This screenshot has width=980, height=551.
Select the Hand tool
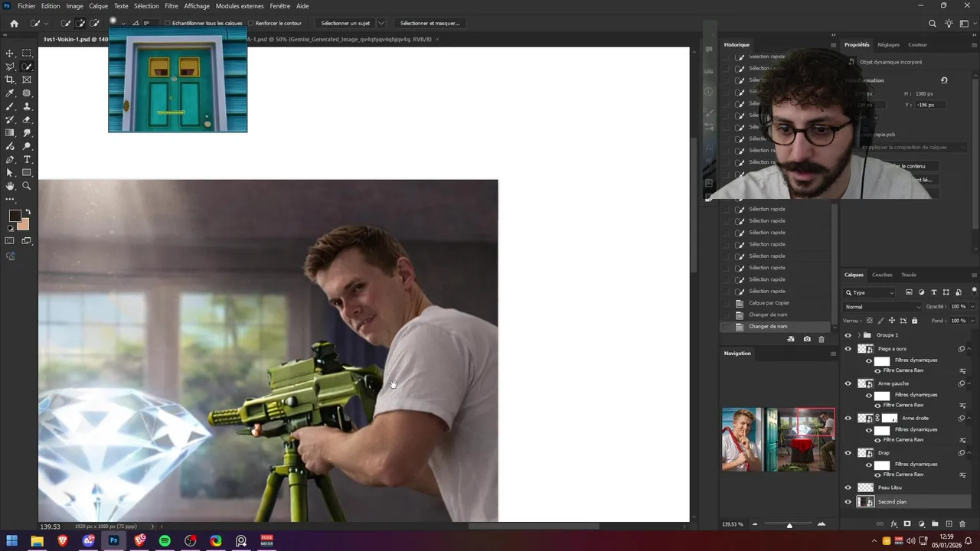click(10, 186)
